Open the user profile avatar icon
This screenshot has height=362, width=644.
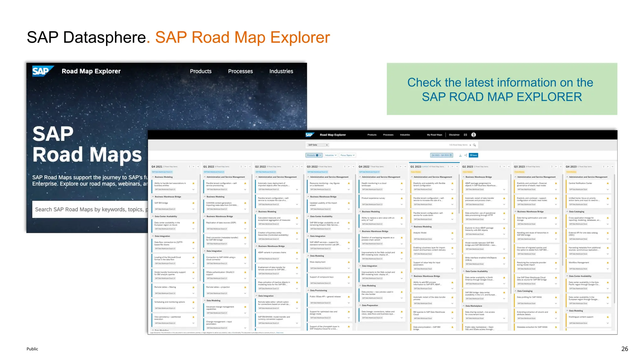pyautogui.click(x=474, y=135)
